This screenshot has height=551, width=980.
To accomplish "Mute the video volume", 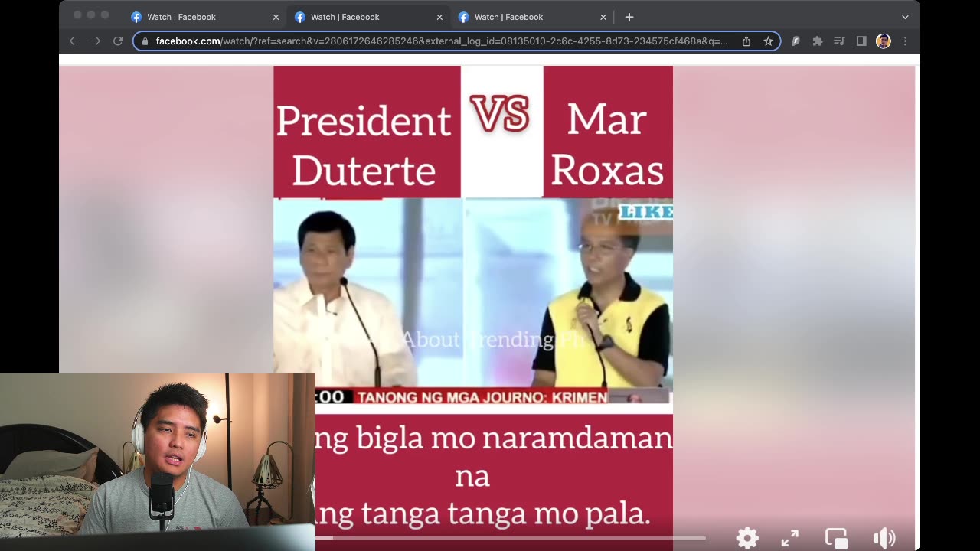I will point(884,538).
